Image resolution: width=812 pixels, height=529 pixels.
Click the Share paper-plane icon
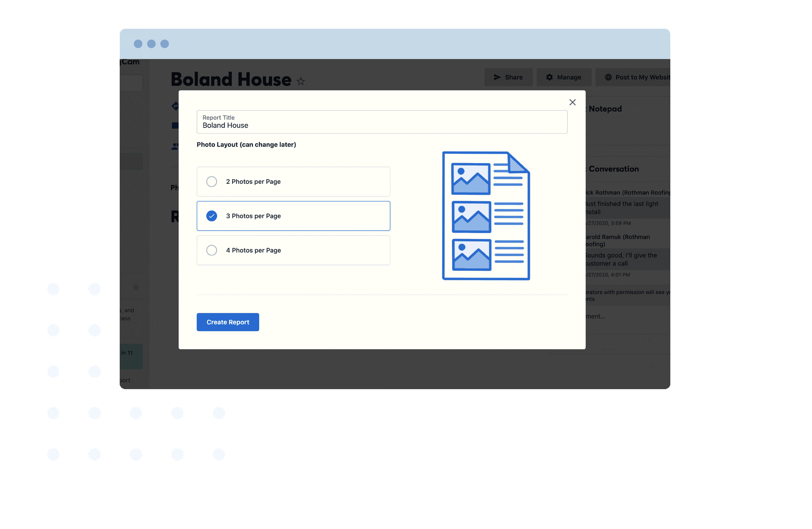pyautogui.click(x=497, y=77)
